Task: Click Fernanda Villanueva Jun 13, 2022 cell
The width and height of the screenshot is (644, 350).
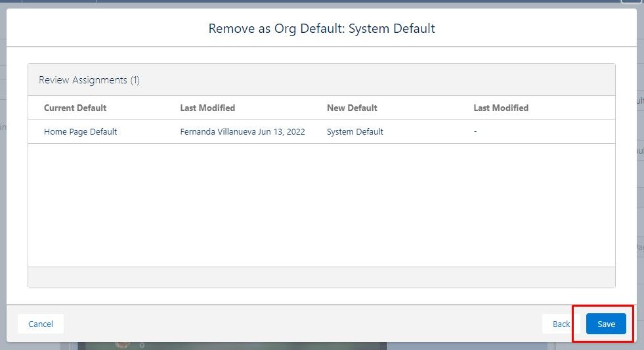Action: point(242,131)
